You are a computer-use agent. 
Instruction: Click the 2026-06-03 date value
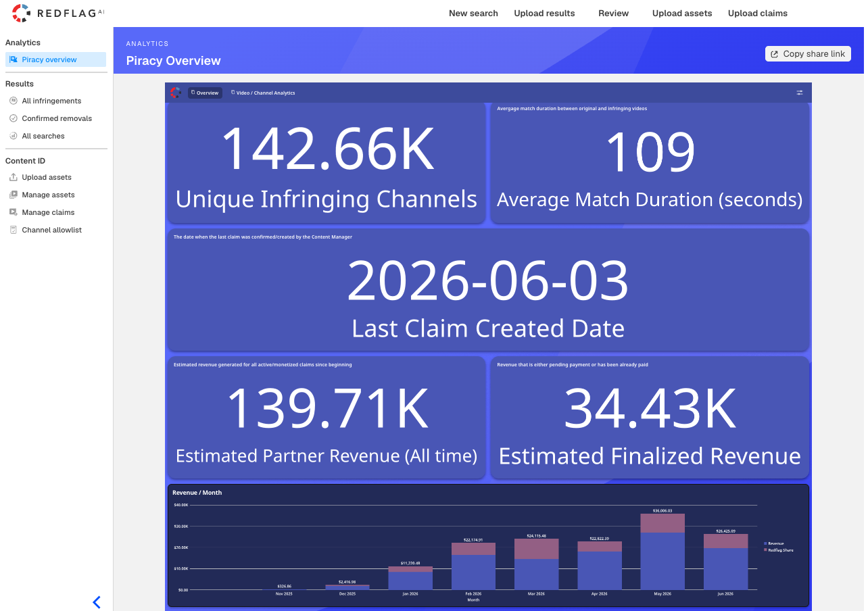488,280
